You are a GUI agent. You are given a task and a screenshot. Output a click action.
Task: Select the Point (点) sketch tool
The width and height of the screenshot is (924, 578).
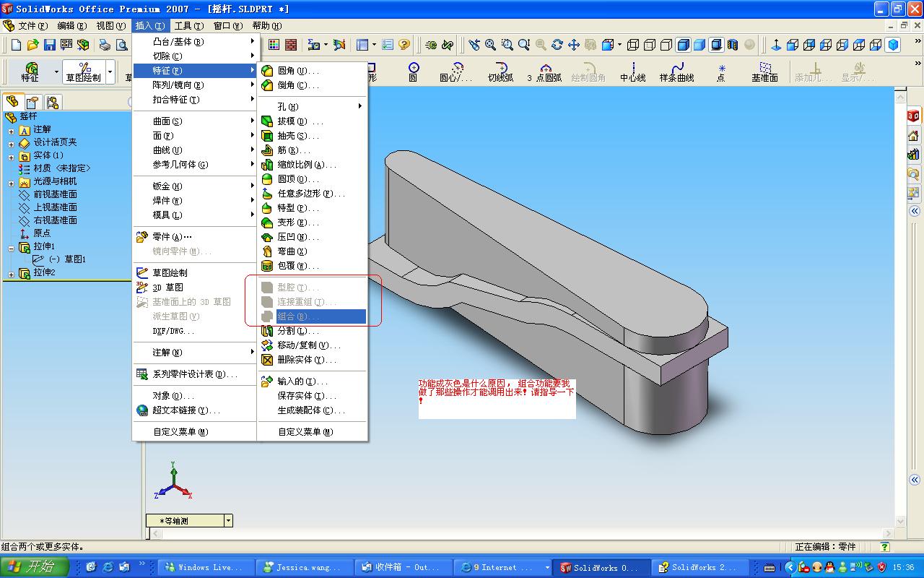click(720, 72)
